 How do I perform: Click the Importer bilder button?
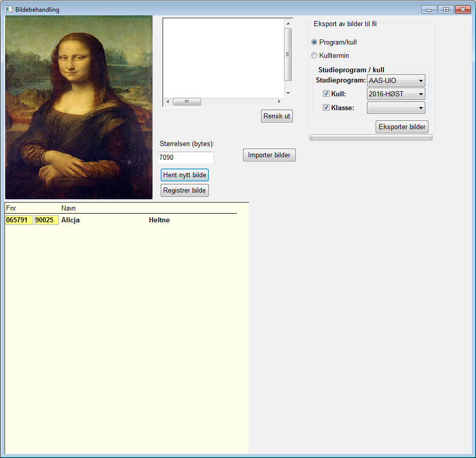point(269,155)
